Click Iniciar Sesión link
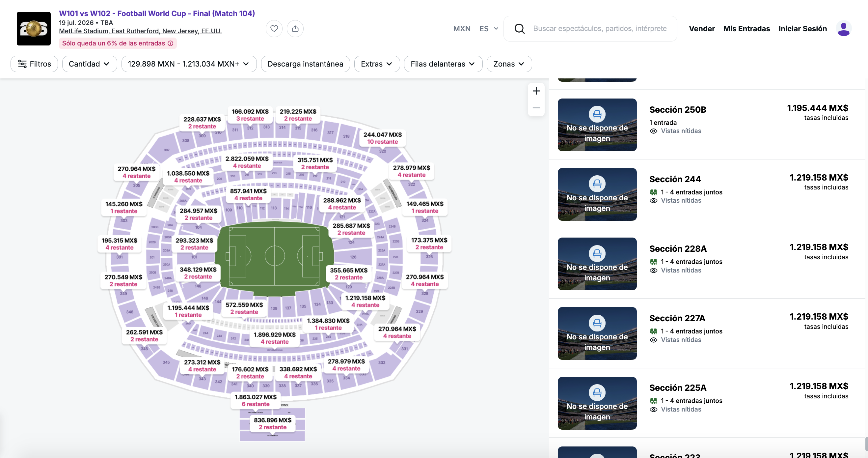 (x=802, y=29)
